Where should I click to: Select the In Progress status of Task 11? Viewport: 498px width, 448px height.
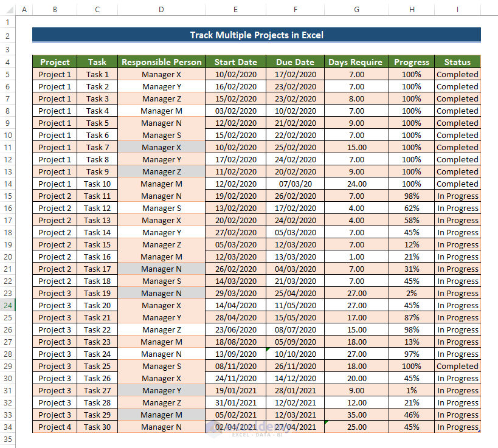(457, 196)
